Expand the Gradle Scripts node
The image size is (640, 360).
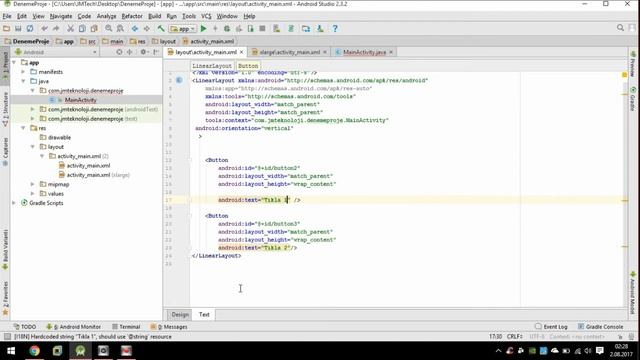point(15,203)
